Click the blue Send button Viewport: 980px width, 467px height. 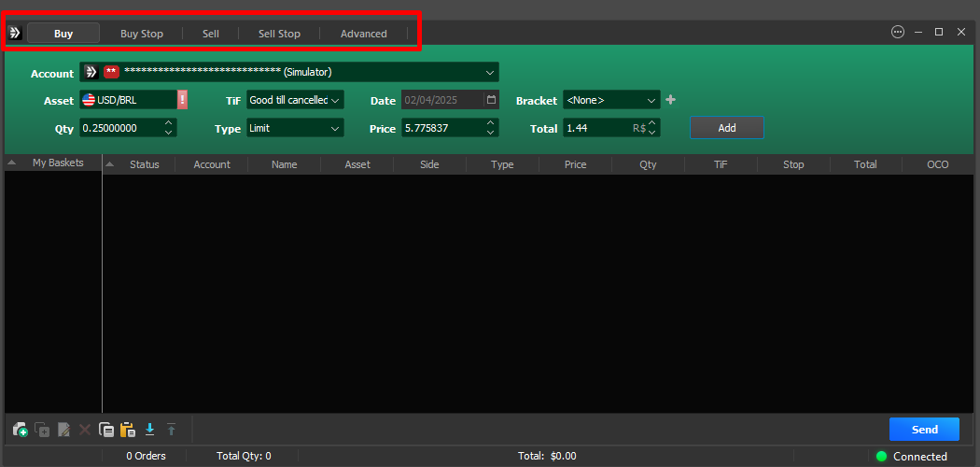(x=924, y=429)
